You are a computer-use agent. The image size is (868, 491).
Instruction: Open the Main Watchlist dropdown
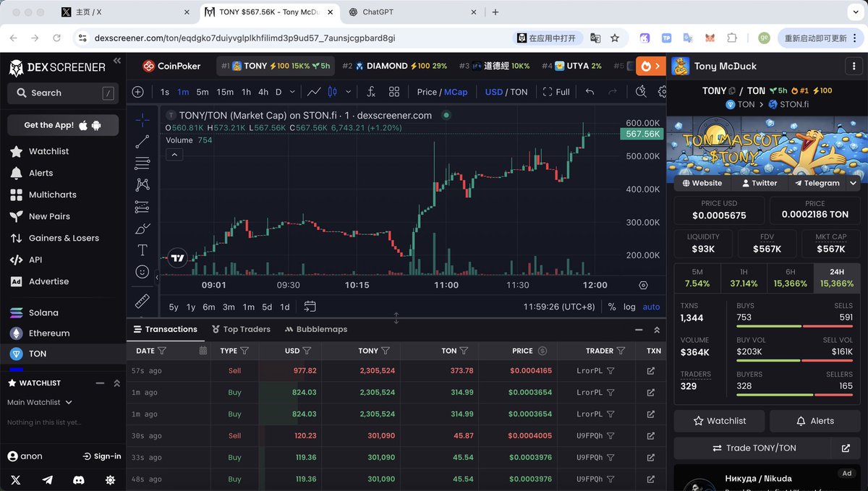click(40, 402)
